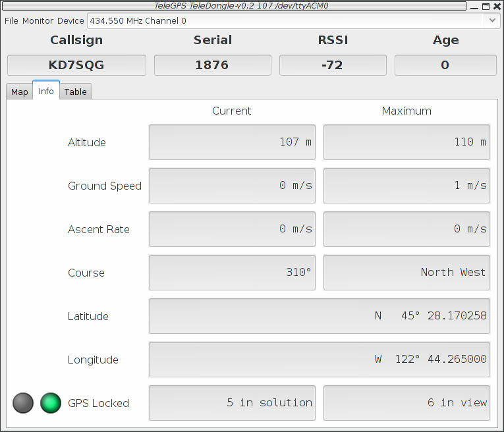Click the RSSI value -72
The image size is (504, 432).
tap(333, 65)
